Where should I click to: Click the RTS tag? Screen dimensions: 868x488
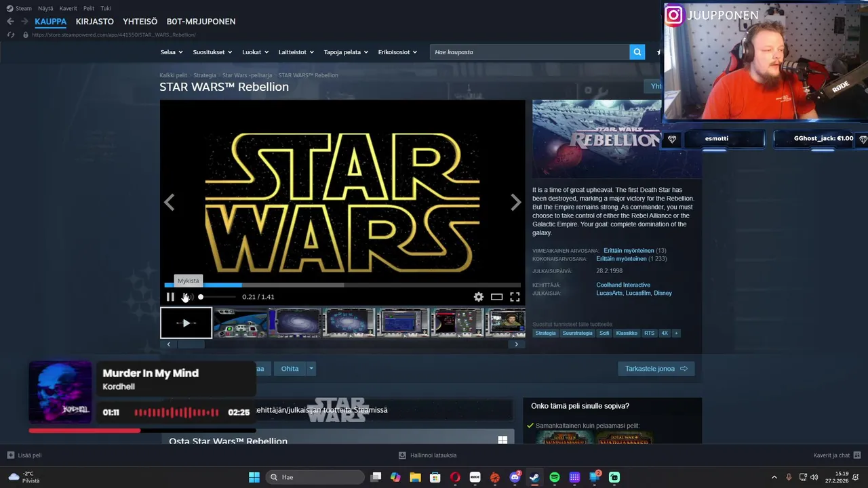650,333
